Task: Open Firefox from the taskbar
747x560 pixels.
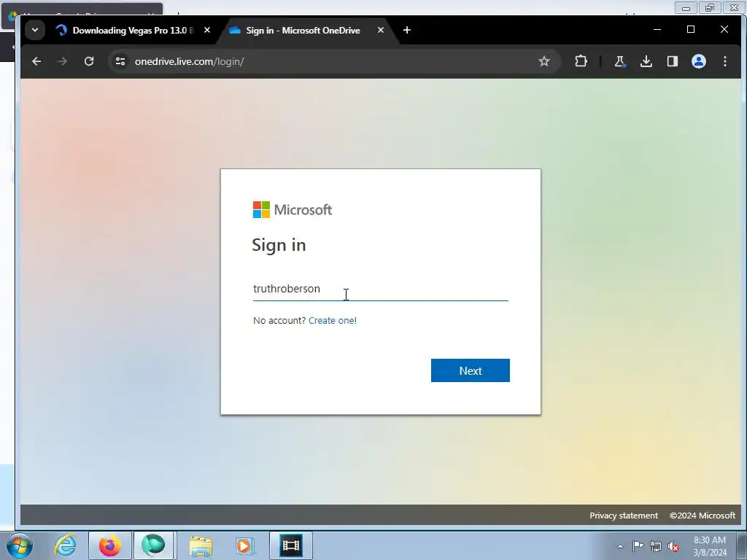Action: pos(110,545)
